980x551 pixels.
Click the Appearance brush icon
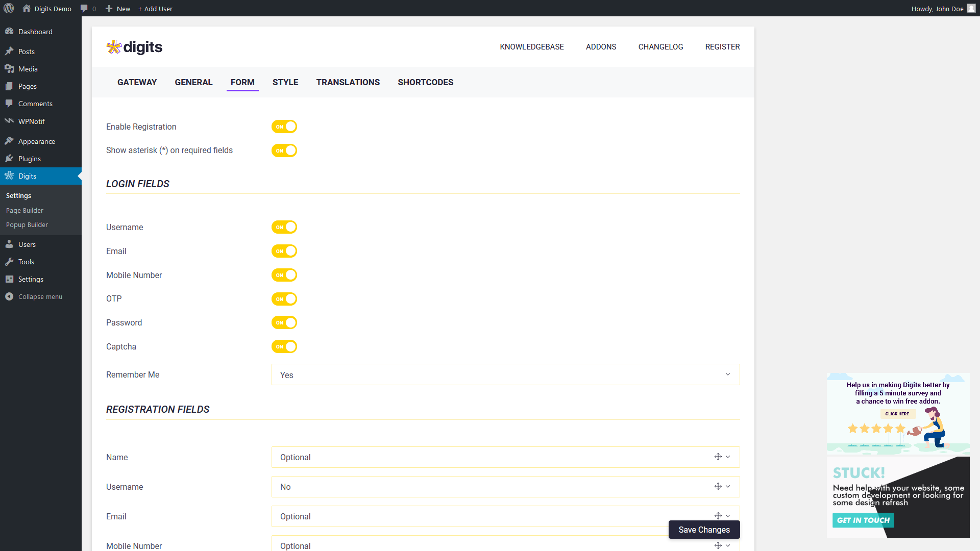click(x=9, y=141)
